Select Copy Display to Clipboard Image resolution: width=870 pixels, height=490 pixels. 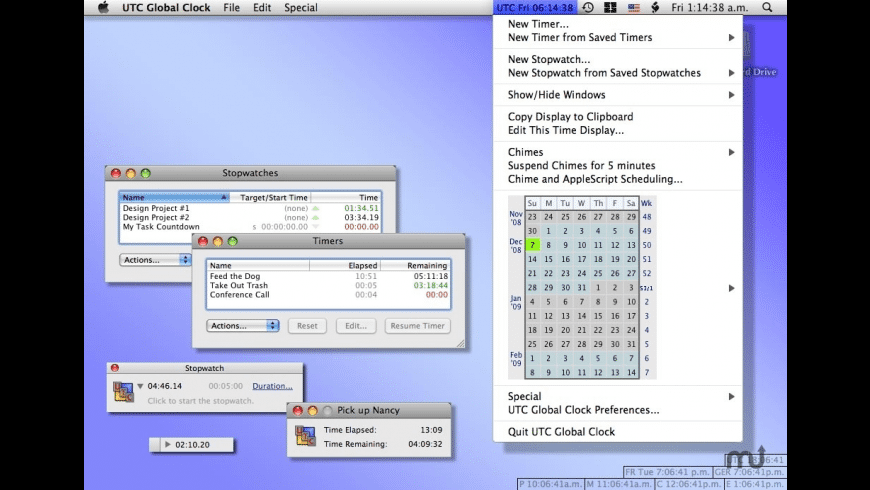point(570,116)
